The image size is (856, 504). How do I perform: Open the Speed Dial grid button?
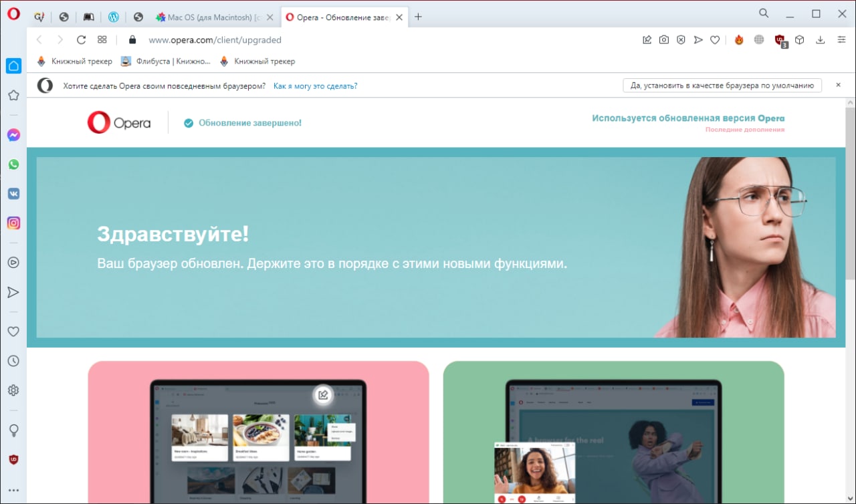click(x=102, y=39)
